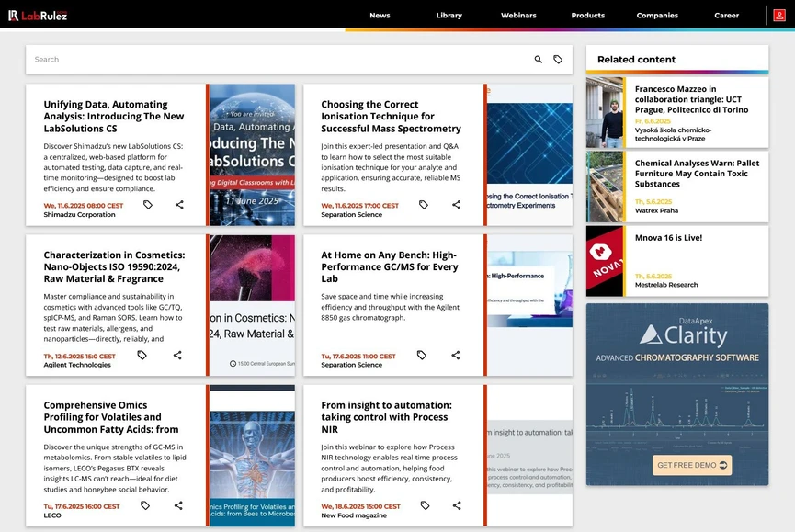Open Characterization in Cosmetics title
This screenshot has width=795, height=532.
[114, 267]
